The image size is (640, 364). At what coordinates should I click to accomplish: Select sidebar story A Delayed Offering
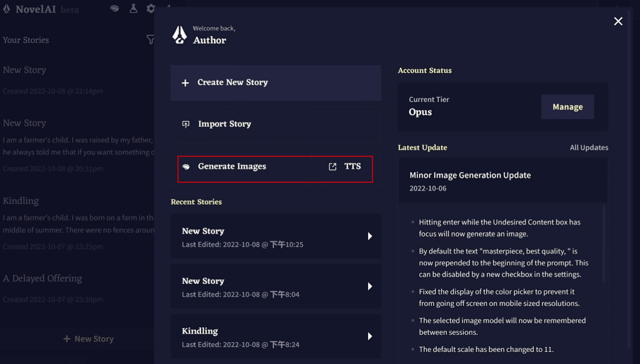(x=77, y=288)
